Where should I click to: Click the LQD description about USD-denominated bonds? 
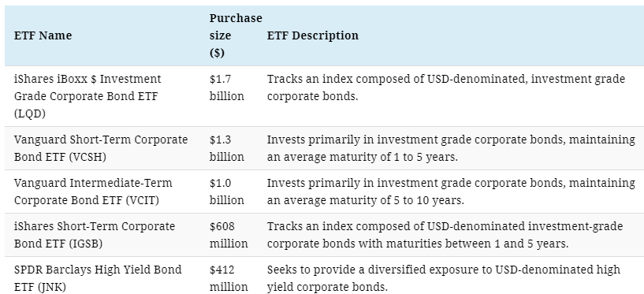click(446, 87)
